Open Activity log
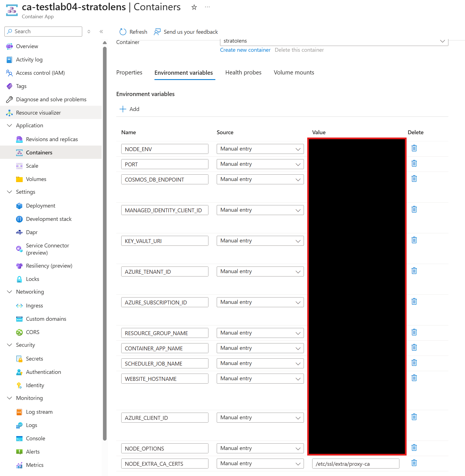The width and height of the screenshot is (465, 476). point(29,59)
